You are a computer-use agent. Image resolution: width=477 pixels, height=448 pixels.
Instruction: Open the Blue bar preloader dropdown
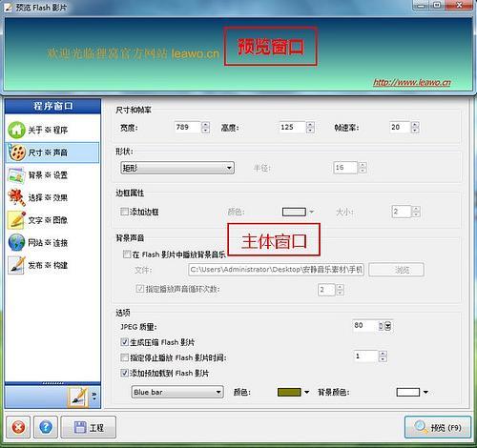point(177,392)
